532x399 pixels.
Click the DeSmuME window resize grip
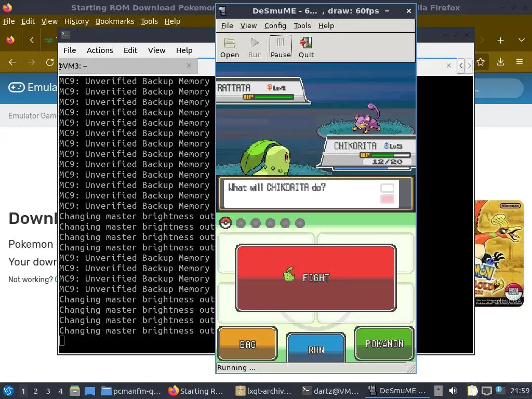pyautogui.click(x=411, y=368)
